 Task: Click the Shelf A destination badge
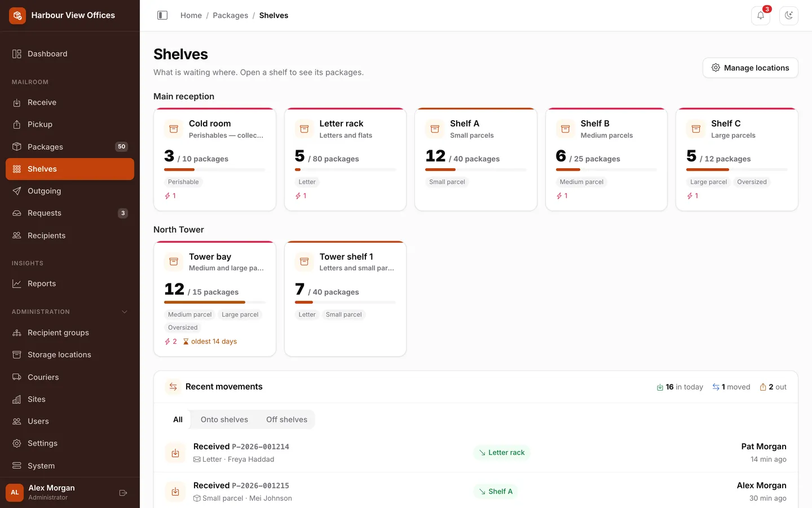point(496,492)
